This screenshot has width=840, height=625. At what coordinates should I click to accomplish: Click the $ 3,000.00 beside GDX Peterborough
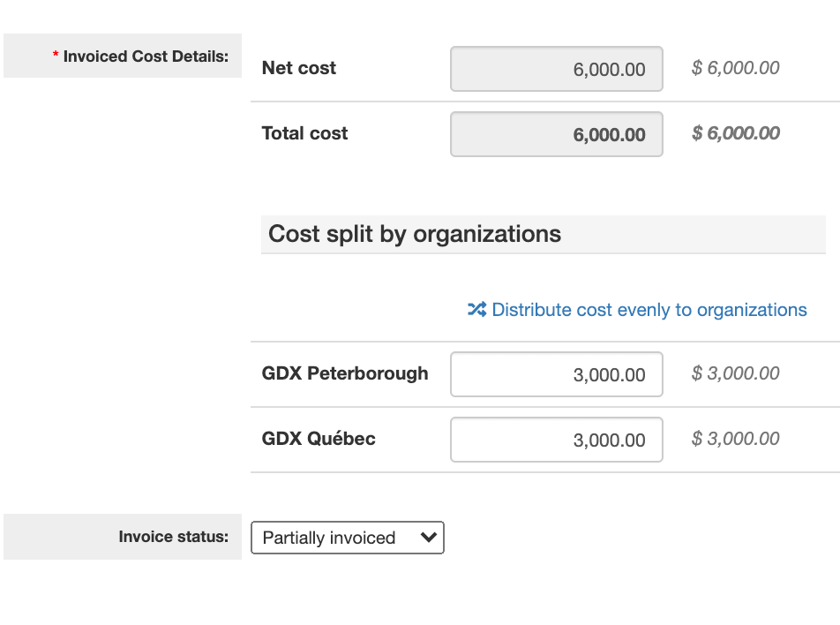coord(735,373)
